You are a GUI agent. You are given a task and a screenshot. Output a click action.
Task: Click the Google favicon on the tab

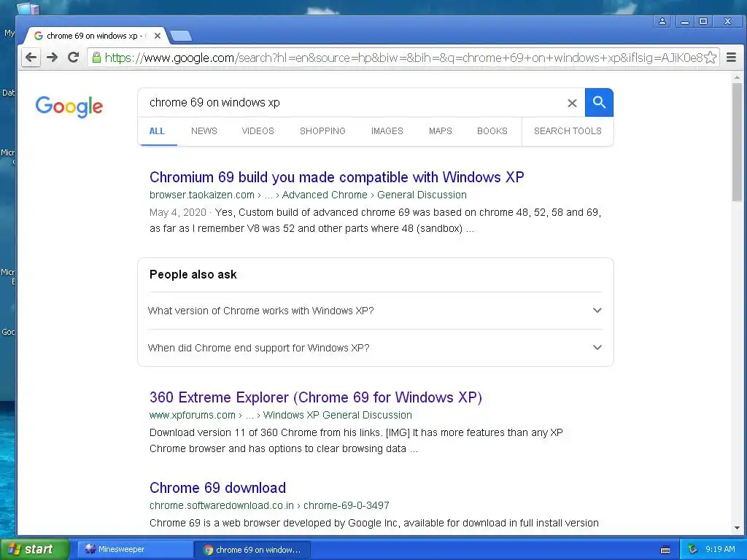tap(39, 36)
